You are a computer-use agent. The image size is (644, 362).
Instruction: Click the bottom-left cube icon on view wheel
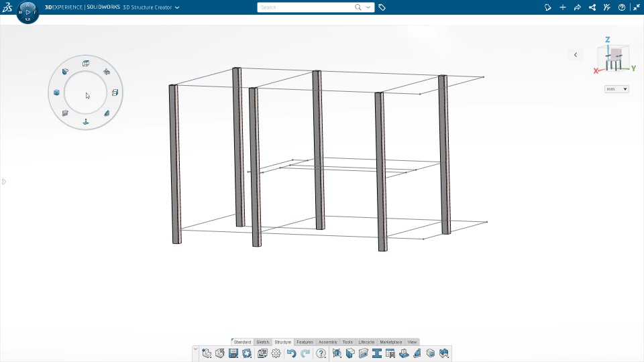coord(65,113)
